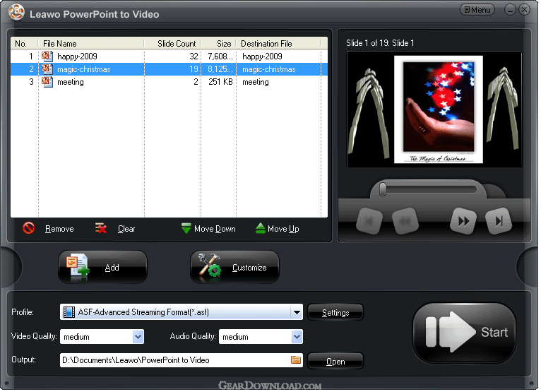
Task: Click destination file cell happy-2009
Action: coord(262,57)
